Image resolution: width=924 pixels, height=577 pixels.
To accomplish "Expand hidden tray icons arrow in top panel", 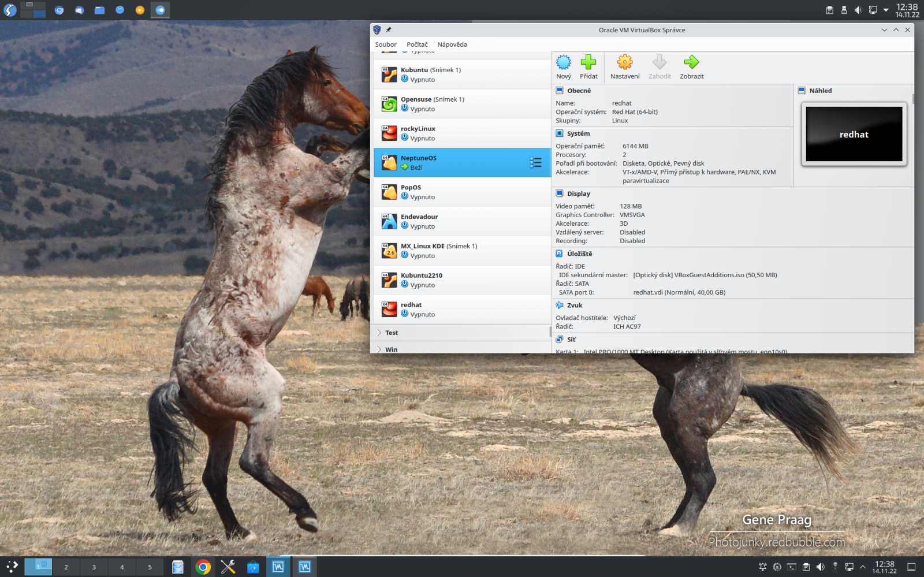I will pos(886,10).
